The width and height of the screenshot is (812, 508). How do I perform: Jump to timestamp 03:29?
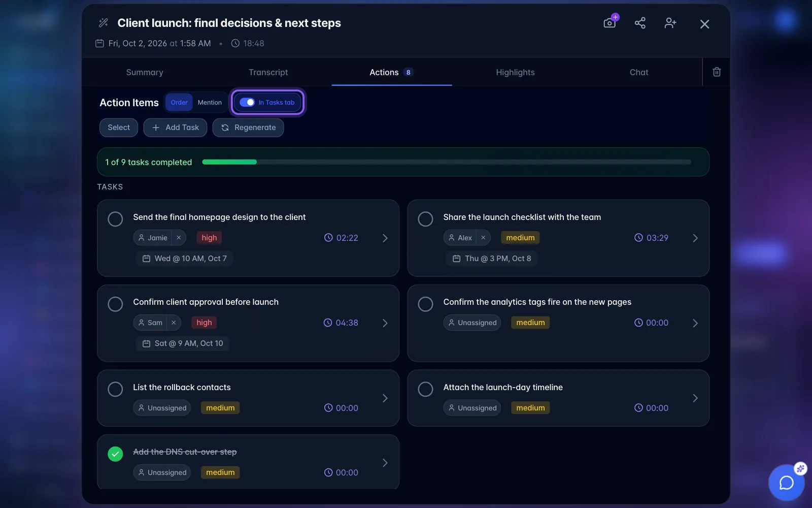click(651, 238)
